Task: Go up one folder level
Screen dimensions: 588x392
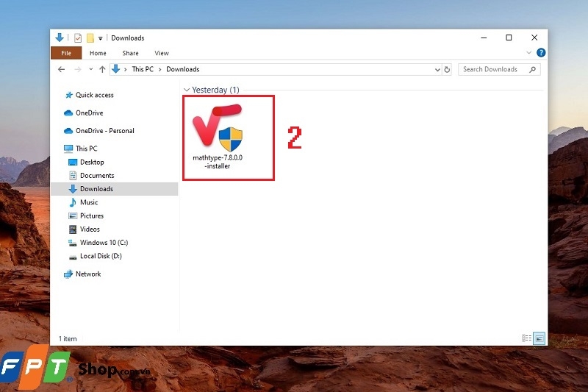Action: click(102, 69)
